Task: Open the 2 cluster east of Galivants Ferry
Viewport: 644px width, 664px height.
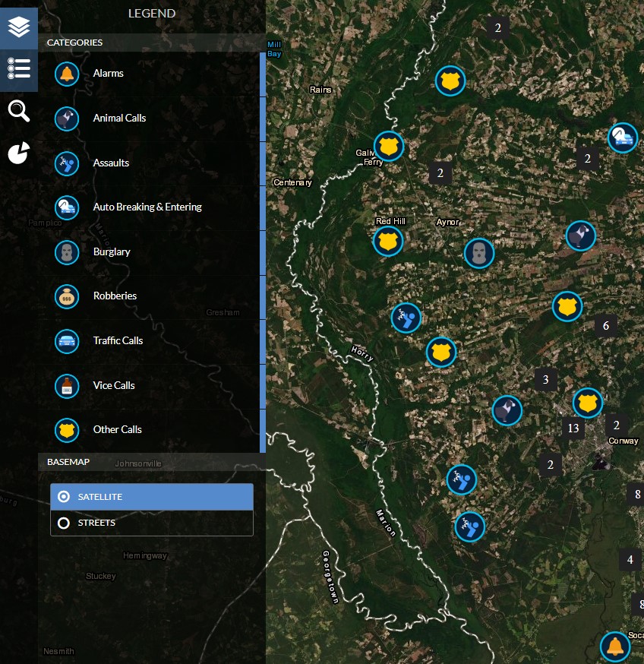Action: click(440, 172)
